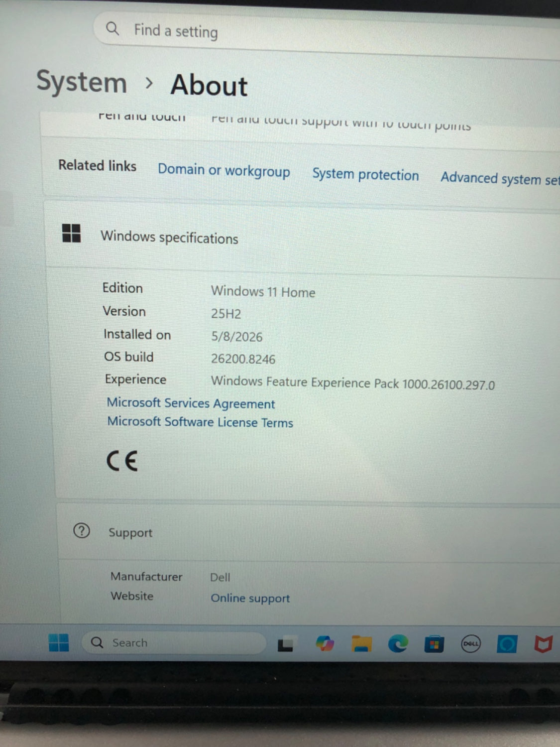This screenshot has width=560, height=747.
Task: Go back to System breadcrumb
Action: pos(82,82)
